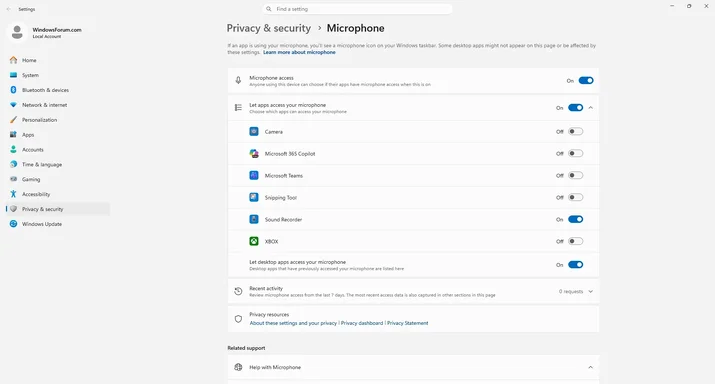Click the System monitor icon

[x=14, y=75]
